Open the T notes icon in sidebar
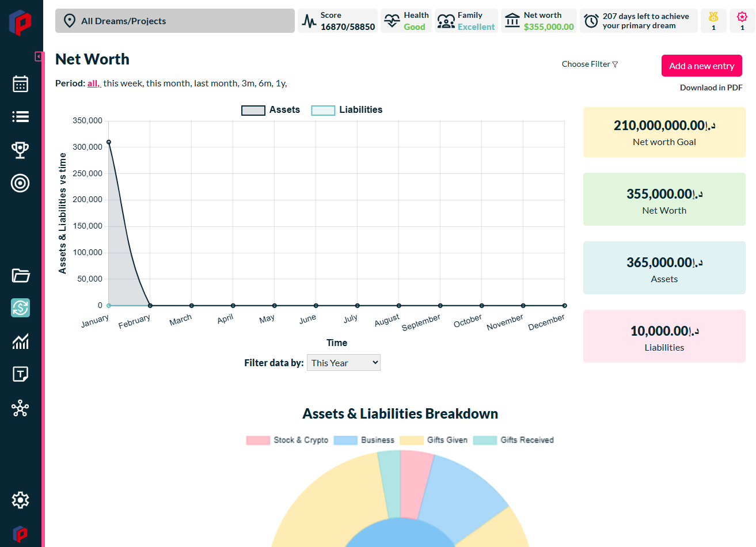This screenshot has height=547, width=756. (20, 374)
